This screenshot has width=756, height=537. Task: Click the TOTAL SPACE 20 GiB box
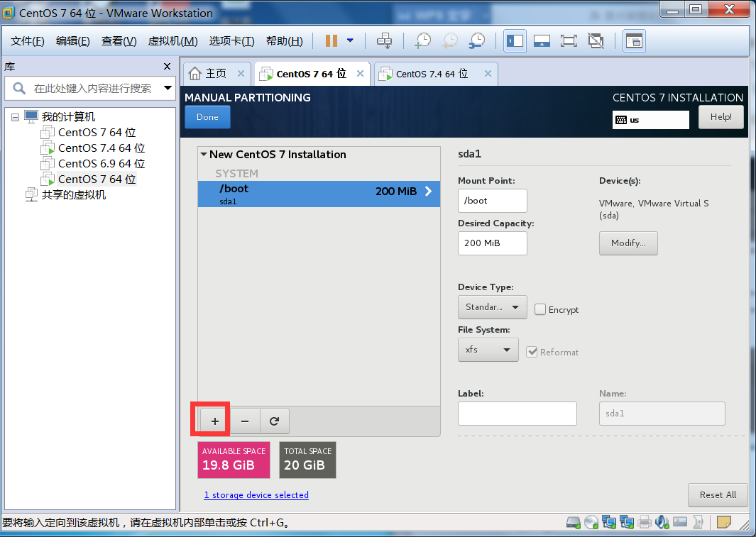coord(307,460)
